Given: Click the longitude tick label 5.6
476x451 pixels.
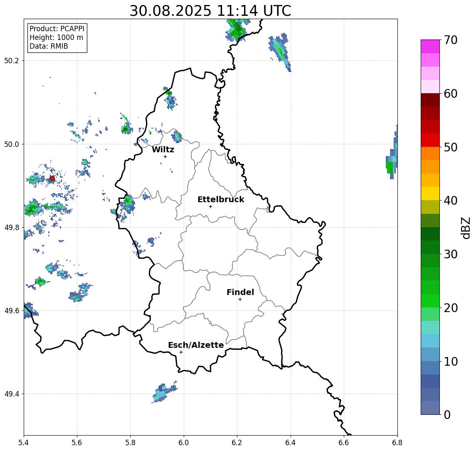Looking at the screenshot, I should click(x=77, y=443).
